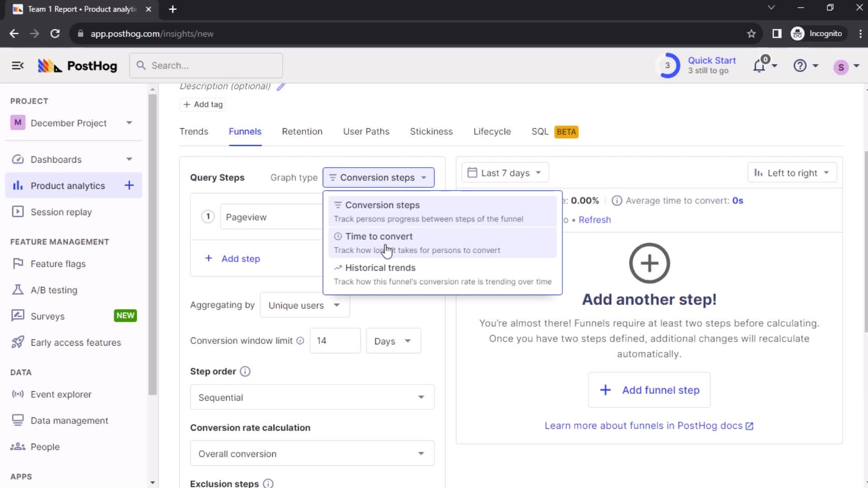The image size is (868, 488).
Task: Click the Event explorer icon
Action: point(17,394)
